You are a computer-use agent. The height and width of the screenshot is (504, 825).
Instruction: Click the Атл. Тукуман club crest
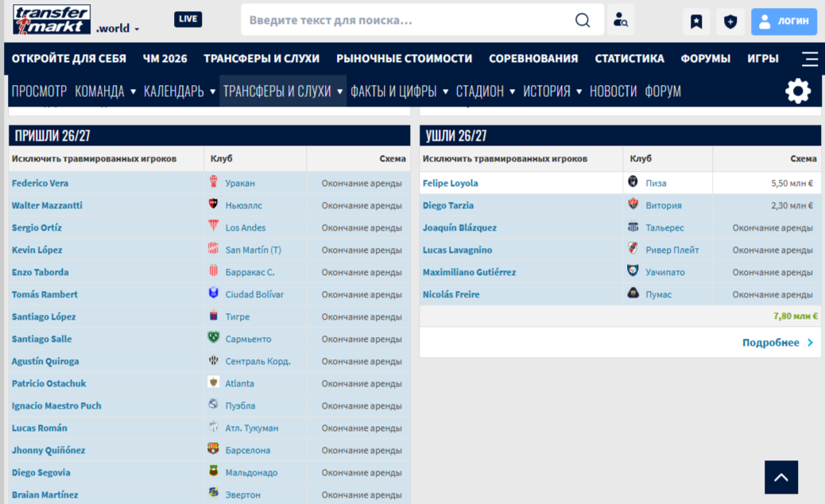pos(214,427)
